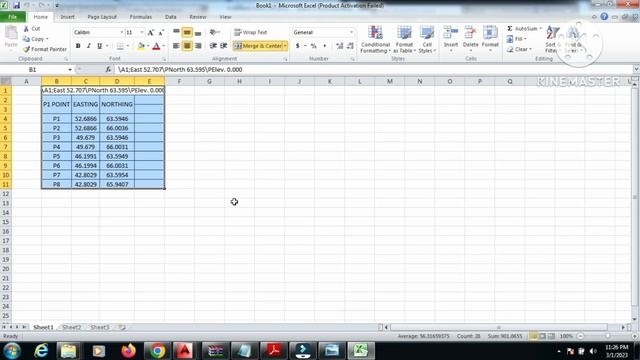Toggle Underline formatting
The image size is (640, 360).
(x=99, y=46)
